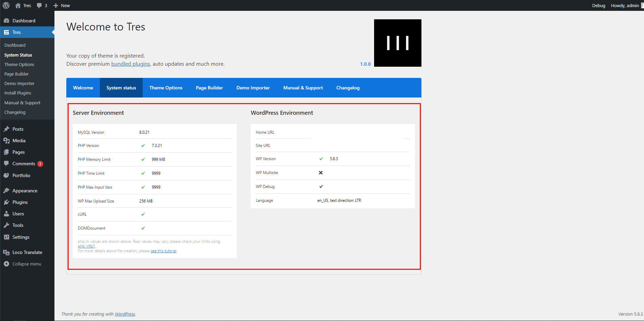
Task: Click the X mark for WP Multisite
Action: point(321,173)
